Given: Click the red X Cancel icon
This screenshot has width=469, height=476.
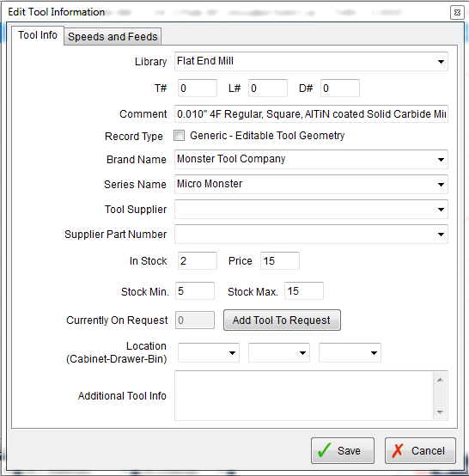Looking at the screenshot, I should tap(398, 450).
